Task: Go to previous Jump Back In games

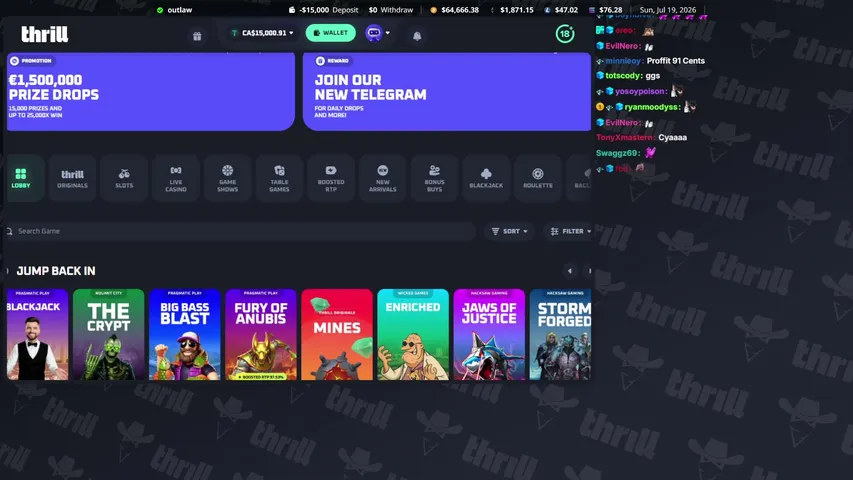Action: 570,271
